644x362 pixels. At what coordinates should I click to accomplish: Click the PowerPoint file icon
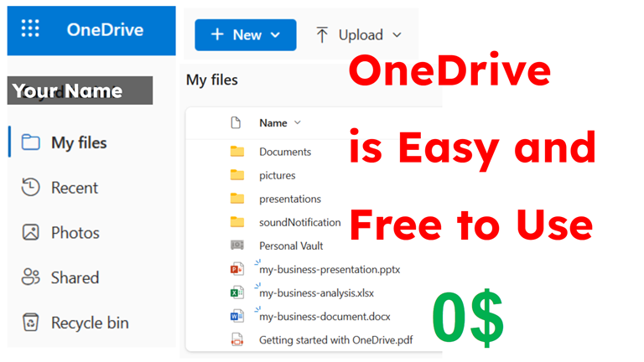click(x=237, y=269)
